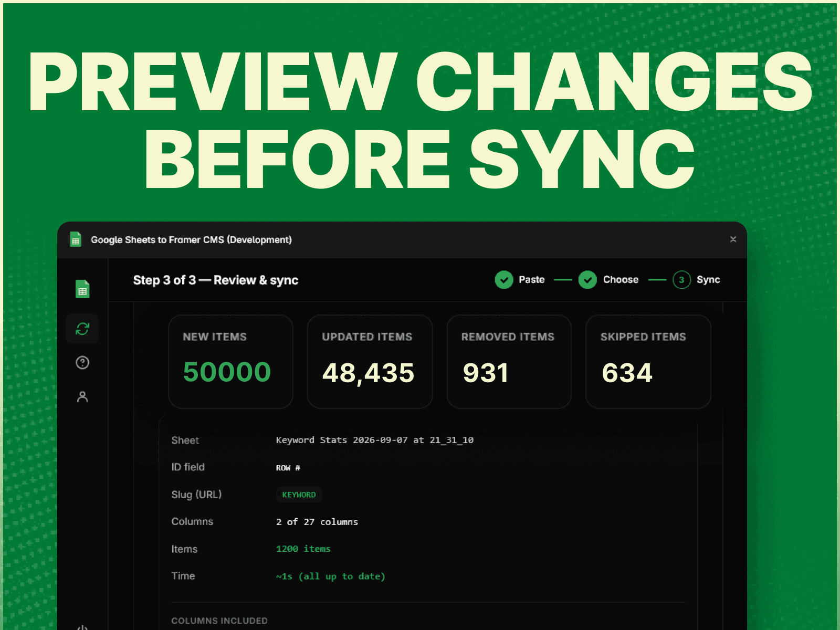Click the Slug (URL) row label
Image resolution: width=840 pixels, height=630 pixels.
coord(196,495)
